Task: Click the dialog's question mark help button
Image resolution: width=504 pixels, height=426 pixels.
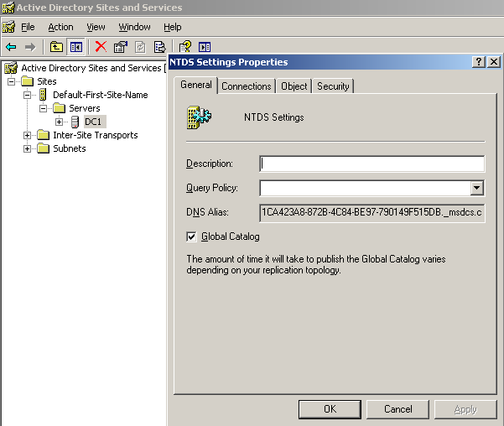Action: [479, 62]
